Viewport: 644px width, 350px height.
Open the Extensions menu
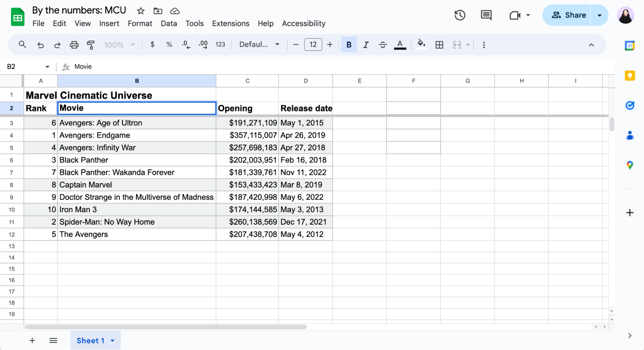click(231, 24)
